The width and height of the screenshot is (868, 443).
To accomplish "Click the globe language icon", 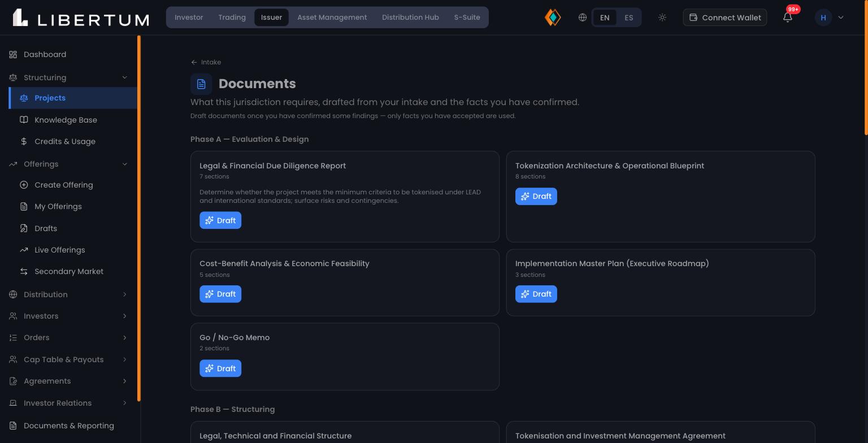I will [583, 18].
